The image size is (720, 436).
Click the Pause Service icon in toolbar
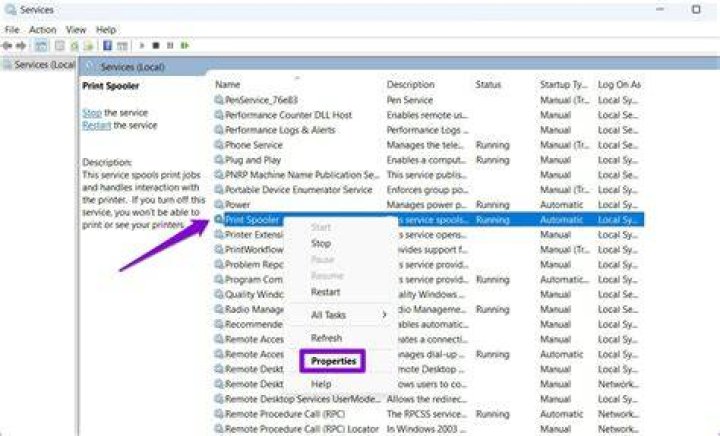[x=170, y=45]
